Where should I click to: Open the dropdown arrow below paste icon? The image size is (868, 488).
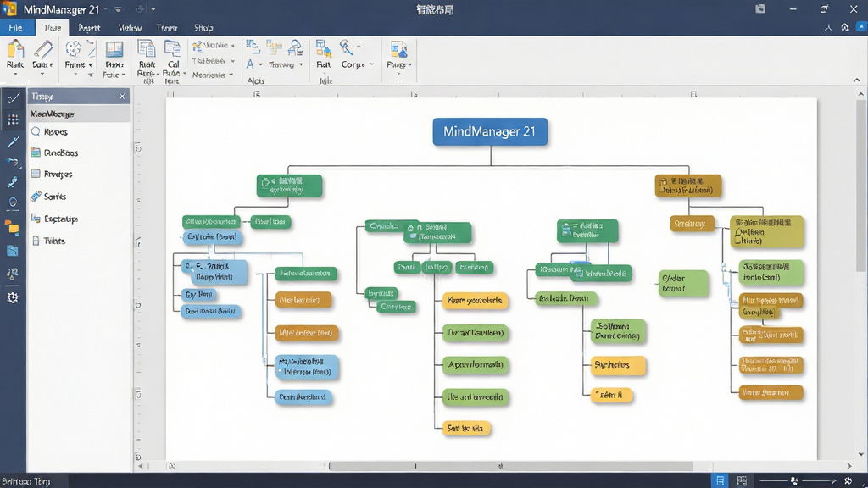pos(15,75)
